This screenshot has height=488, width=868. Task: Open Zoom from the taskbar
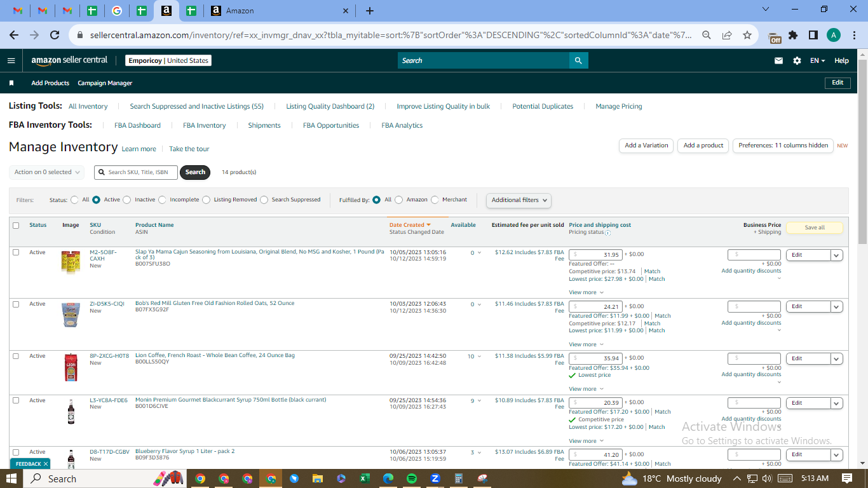435,478
